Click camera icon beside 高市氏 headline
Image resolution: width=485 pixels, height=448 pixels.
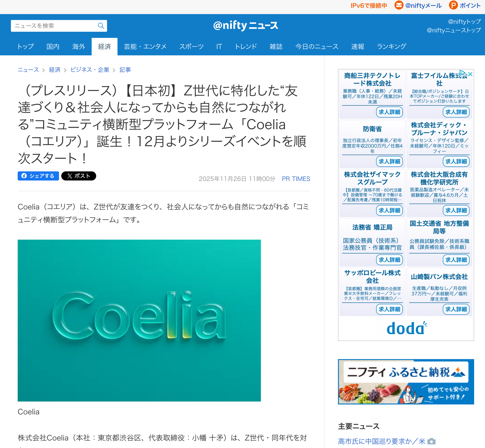point(431,441)
